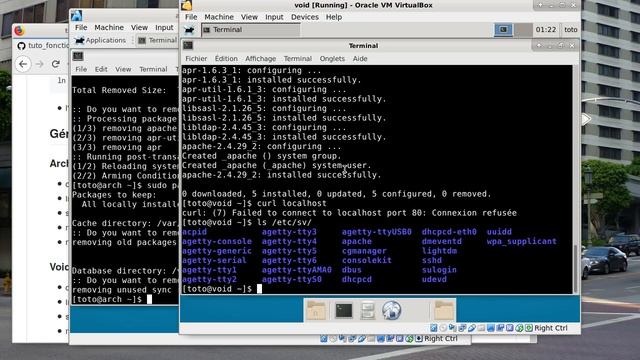The height and width of the screenshot is (360, 640).
Task: Open Applications menu in arch VM panel
Action: click(100, 40)
